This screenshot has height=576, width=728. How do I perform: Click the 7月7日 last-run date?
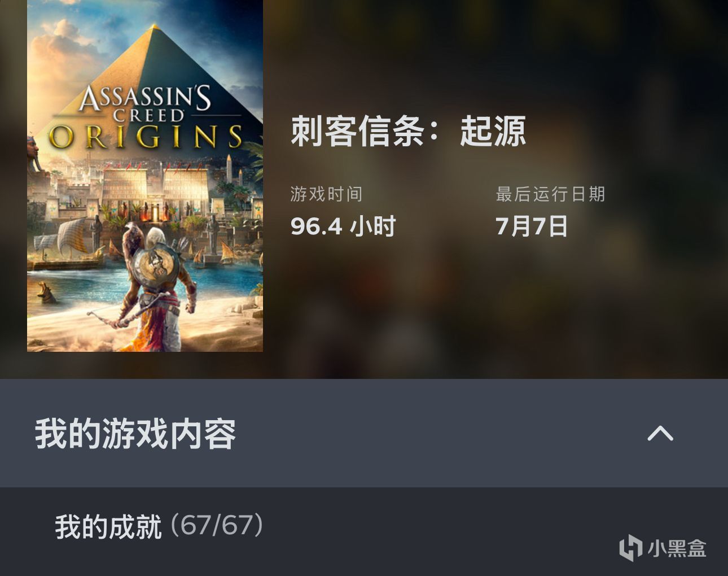click(532, 226)
